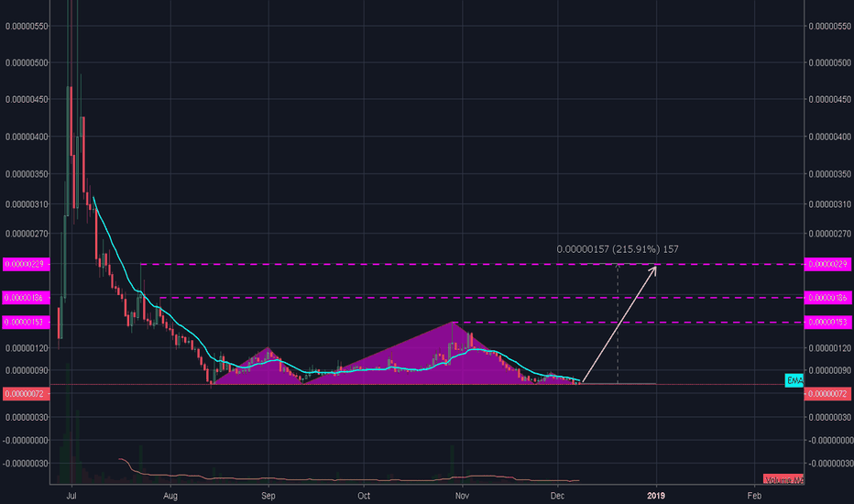Image resolution: width=854 pixels, height=504 pixels.
Task: Select the 0.00000229 magenta label on left scale
Action: (27, 264)
